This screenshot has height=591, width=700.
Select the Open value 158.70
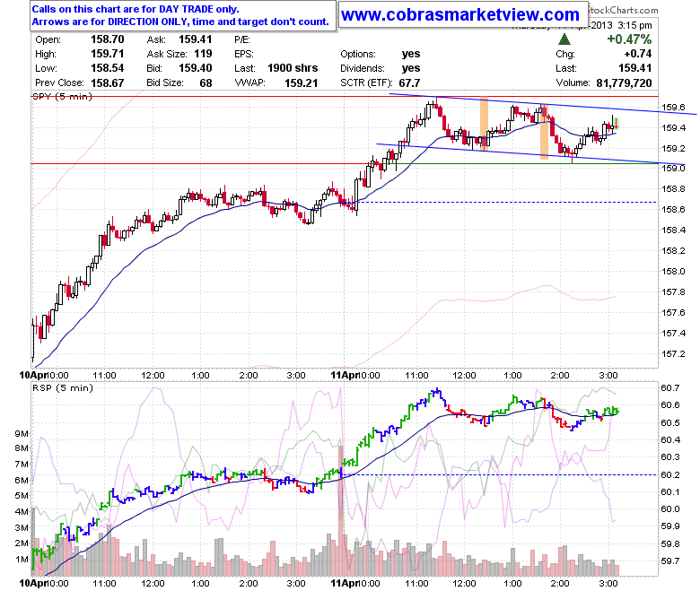pyautogui.click(x=107, y=39)
